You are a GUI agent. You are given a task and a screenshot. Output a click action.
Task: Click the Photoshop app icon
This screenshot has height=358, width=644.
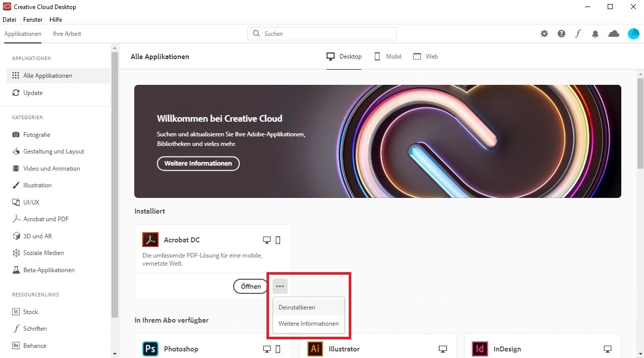pyautogui.click(x=150, y=349)
